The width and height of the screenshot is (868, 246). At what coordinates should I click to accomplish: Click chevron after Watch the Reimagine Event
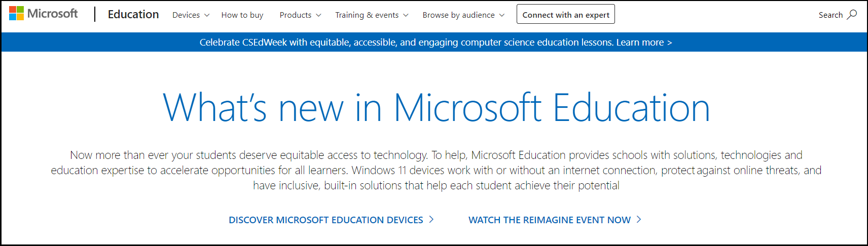[x=639, y=219]
